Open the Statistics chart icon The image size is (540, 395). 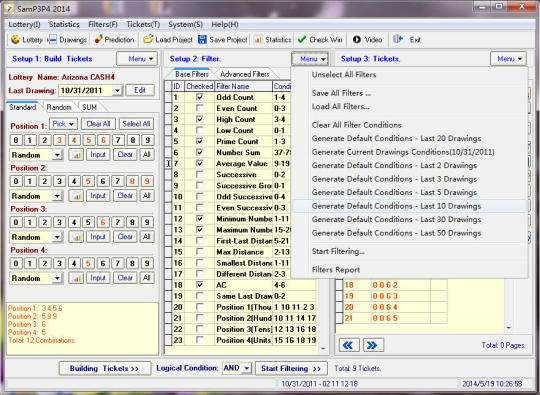[258, 40]
